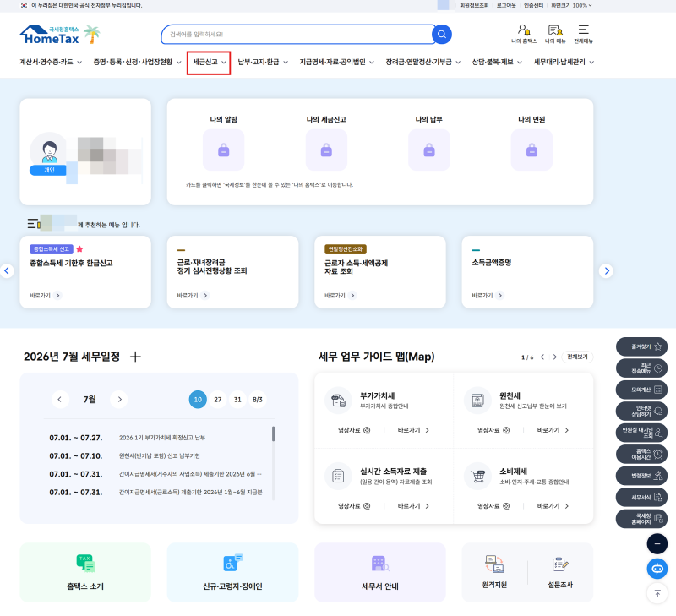This screenshot has height=616, width=676.
Task: Click 전체보기 button in guide map
Action: pos(577,357)
